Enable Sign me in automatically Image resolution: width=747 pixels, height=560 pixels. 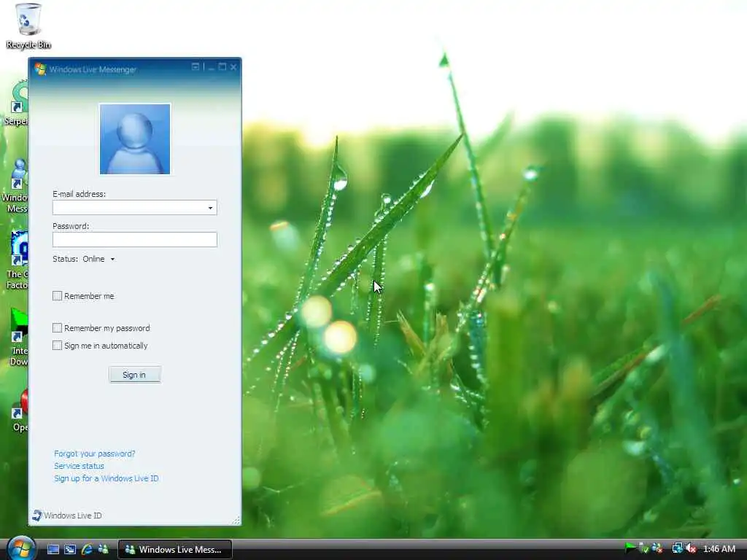click(57, 345)
